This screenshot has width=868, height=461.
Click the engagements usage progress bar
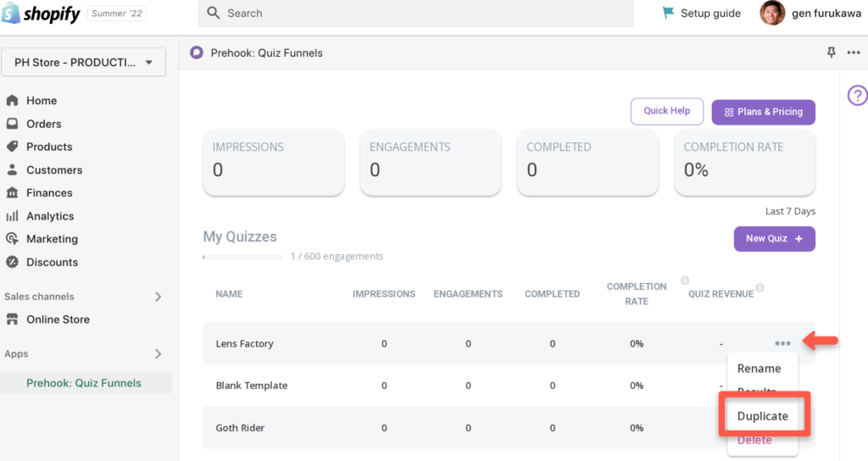pos(242,257)
